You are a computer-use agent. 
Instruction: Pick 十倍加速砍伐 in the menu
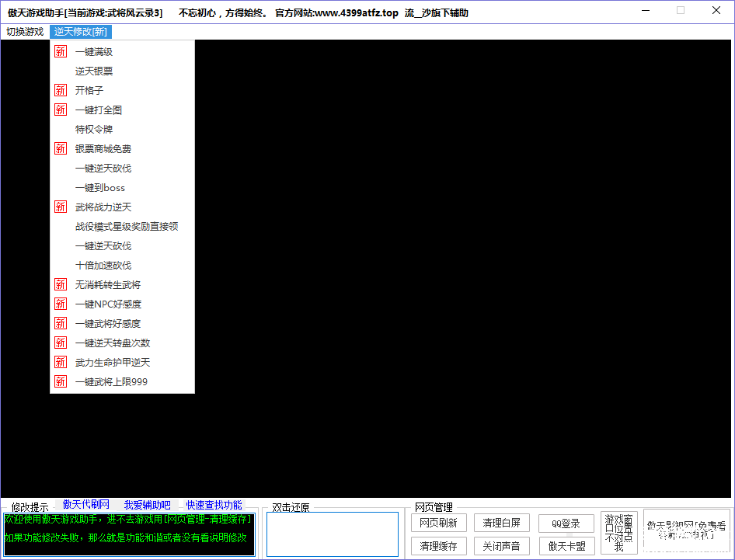click(x=103, y=265)
